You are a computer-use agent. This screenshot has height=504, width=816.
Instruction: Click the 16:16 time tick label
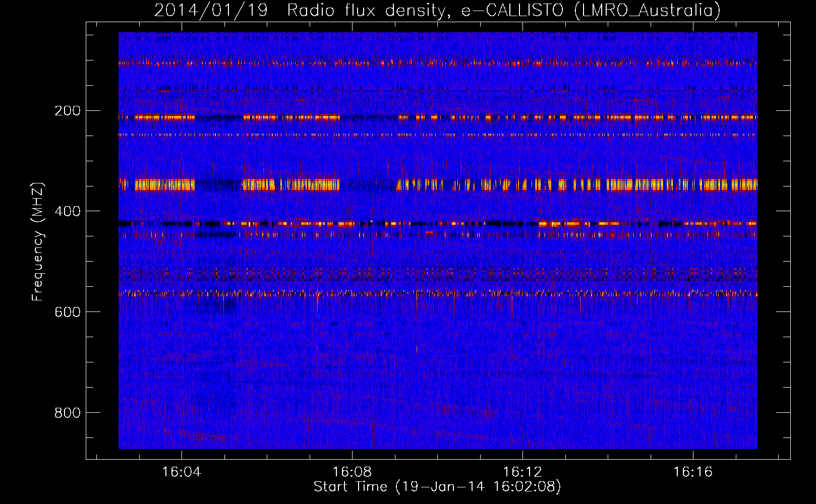pos(693,472)
